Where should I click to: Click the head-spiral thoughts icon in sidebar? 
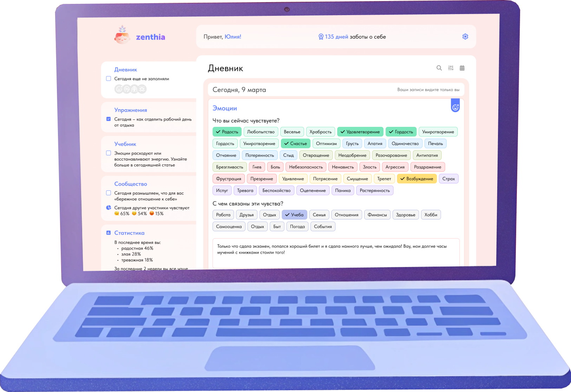(x=126, y=89)
